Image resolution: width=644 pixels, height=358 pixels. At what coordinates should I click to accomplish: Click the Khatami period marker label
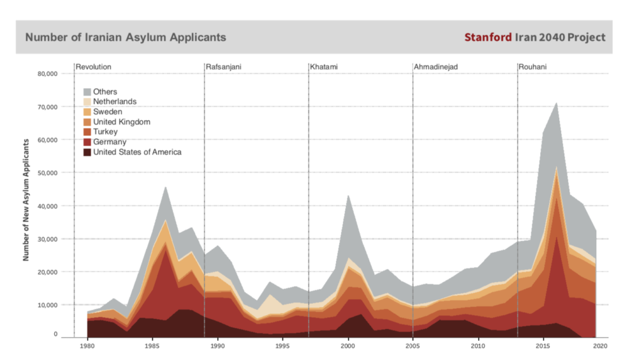(x=323, y=67)
